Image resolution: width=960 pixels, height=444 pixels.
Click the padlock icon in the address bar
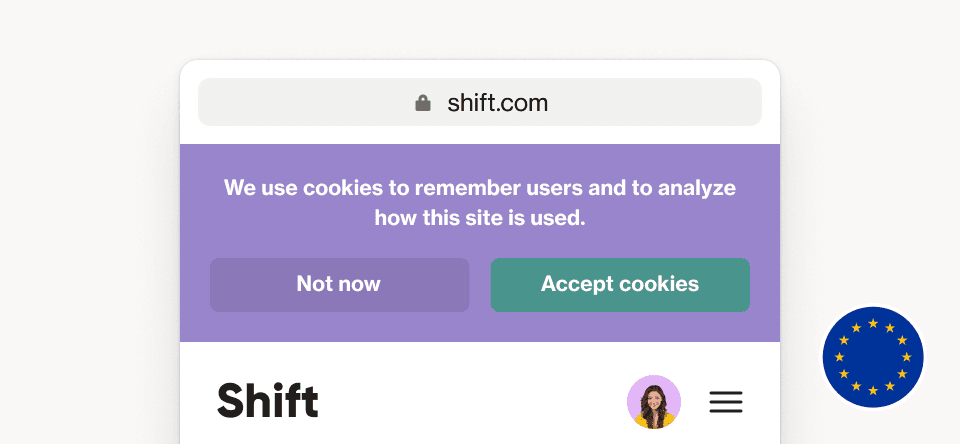pos(422,103)
